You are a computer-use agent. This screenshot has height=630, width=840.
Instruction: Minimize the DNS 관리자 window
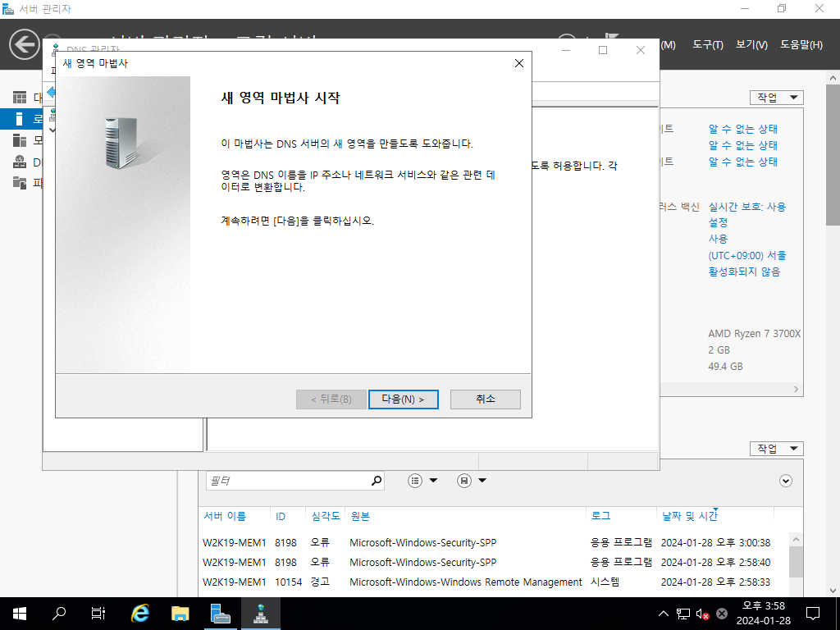(566, 50)
